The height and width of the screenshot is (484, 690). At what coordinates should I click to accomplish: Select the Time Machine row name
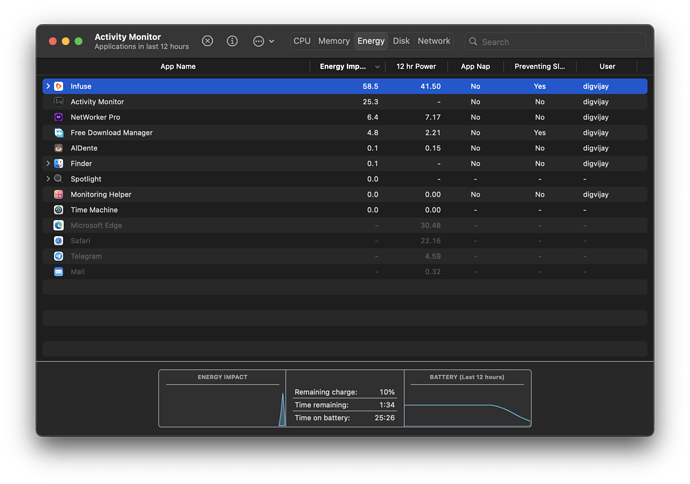pyautogui.click(x=94, y=210)
